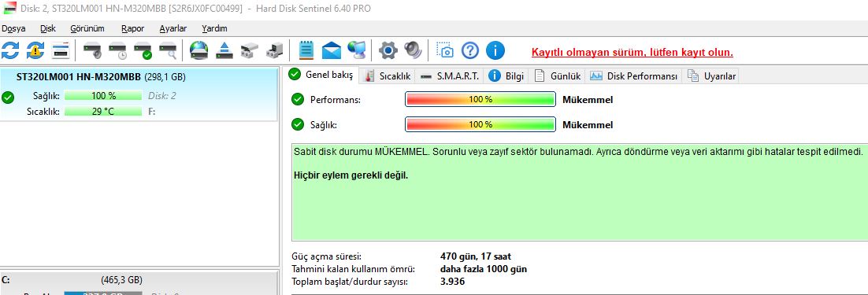
Task: Click the globe and monitor network icon
Action: (357, 50)
